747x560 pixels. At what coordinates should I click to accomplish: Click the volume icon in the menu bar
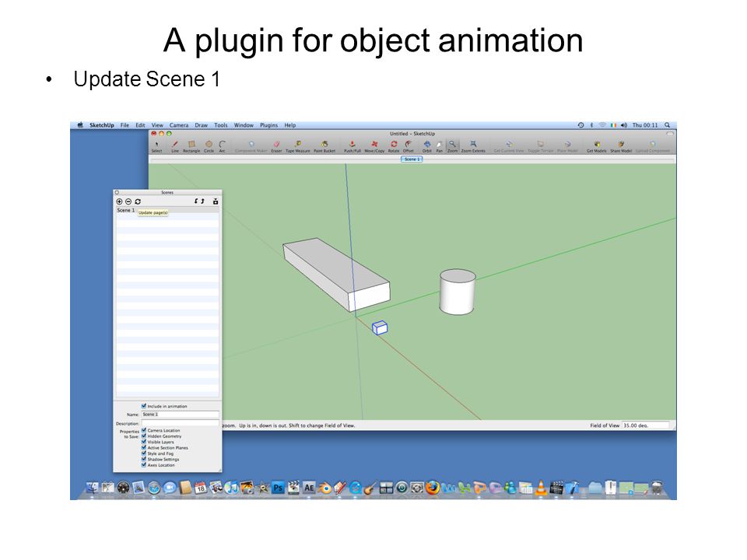click(x=623, y=125)
